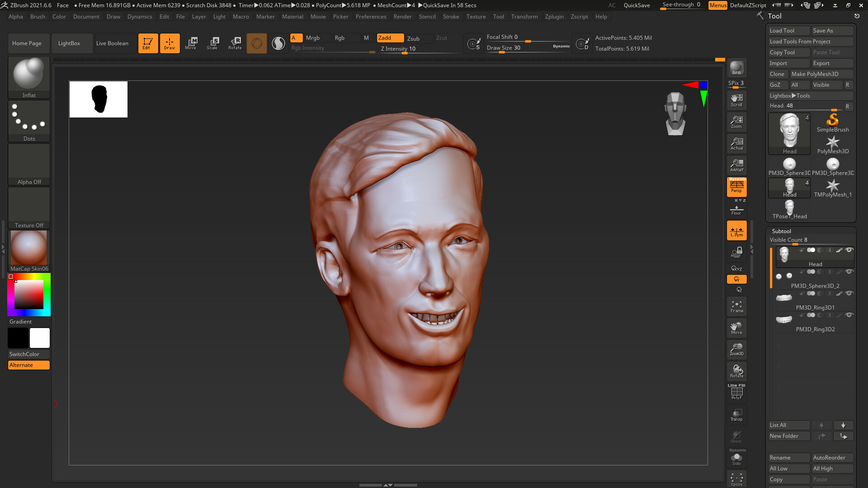The width and height of the screenshot is (868, 488).
Task: Select the Scale tool in the top toolbar
Action: [212, 43]
